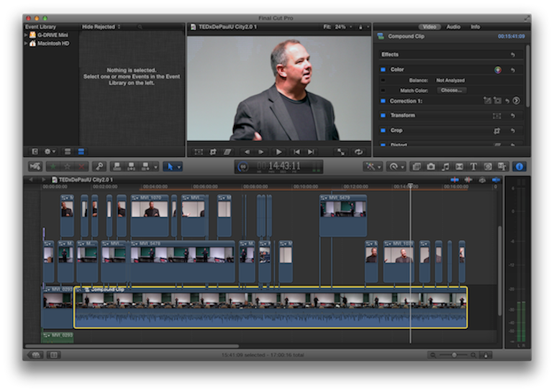The height and width of the screenshot is (392, 554).
Task: Toggle the Crop checkbox in inspector
Action: coord(383,130)
